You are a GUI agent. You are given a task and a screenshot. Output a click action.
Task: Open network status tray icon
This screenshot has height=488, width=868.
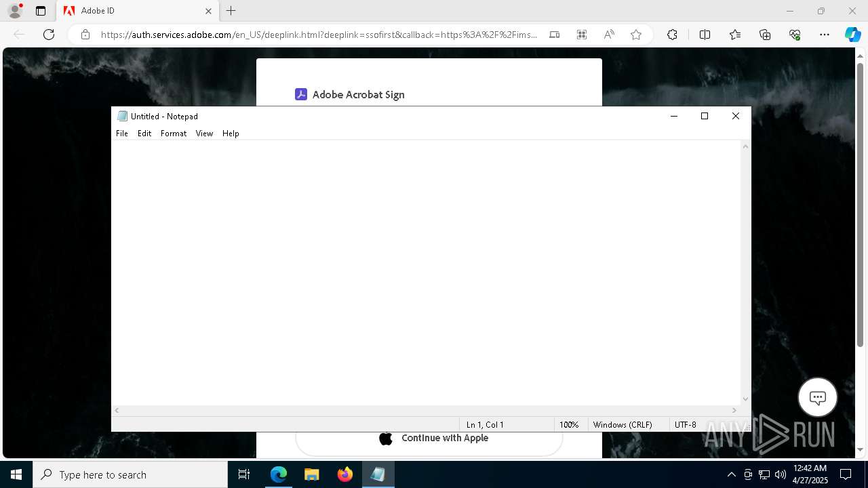pos(764,474)
